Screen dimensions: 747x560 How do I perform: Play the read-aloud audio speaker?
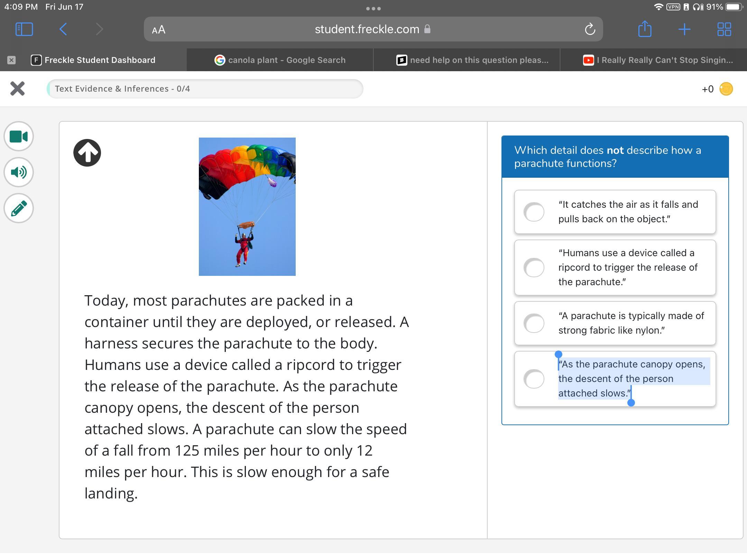coord(19,172)
